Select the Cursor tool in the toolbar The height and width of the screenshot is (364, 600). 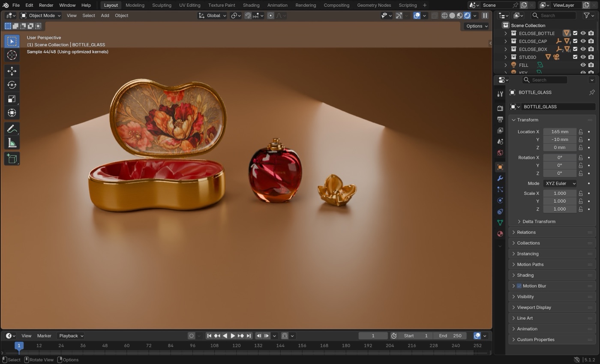[12, 55]
